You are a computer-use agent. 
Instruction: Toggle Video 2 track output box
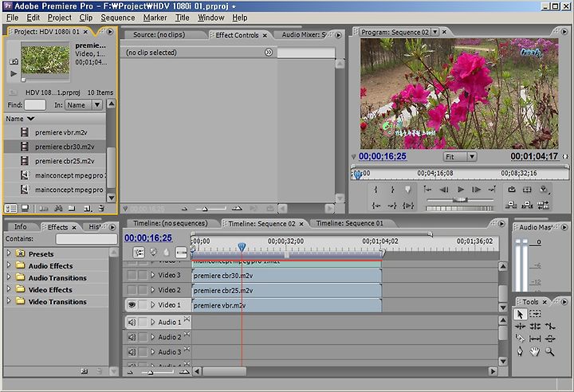tap(132, 290)
